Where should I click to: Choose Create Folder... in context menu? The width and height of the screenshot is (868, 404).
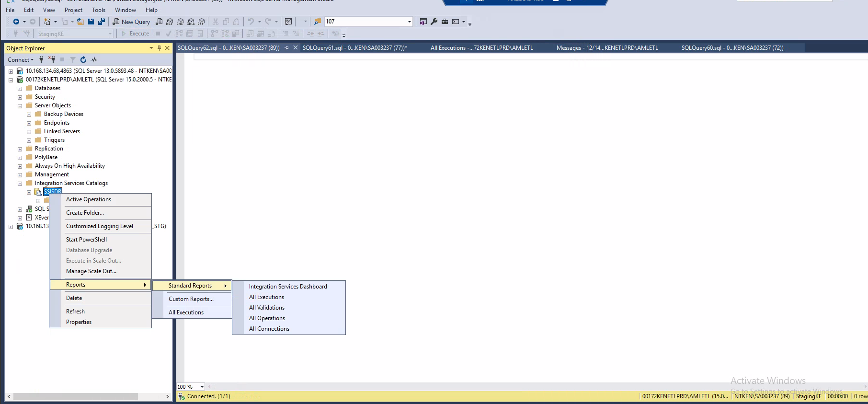click(x=101, y=213)
